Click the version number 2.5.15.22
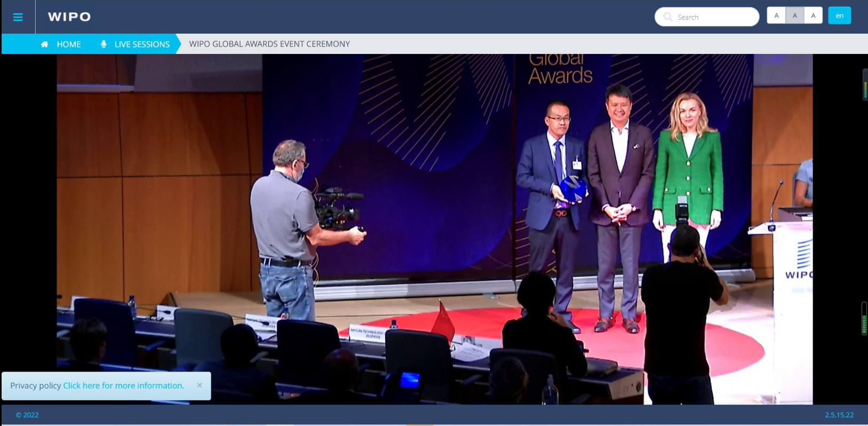868x426 pixels. tap(839, 415)
